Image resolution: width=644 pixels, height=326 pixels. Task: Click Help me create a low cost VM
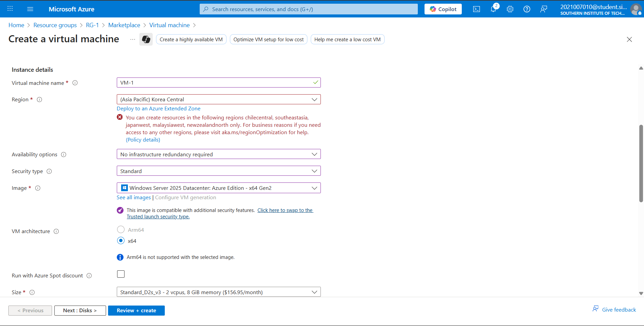[x=347, y=39]
